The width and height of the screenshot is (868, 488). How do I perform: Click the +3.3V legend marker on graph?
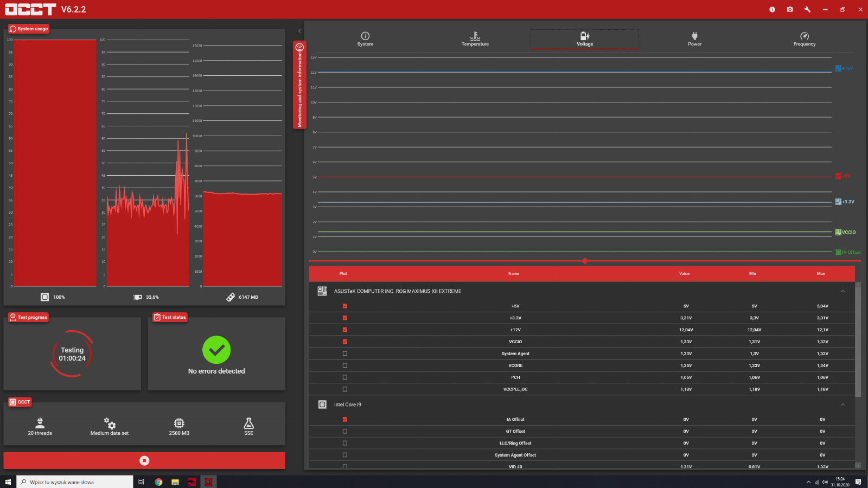coord(838,202)
